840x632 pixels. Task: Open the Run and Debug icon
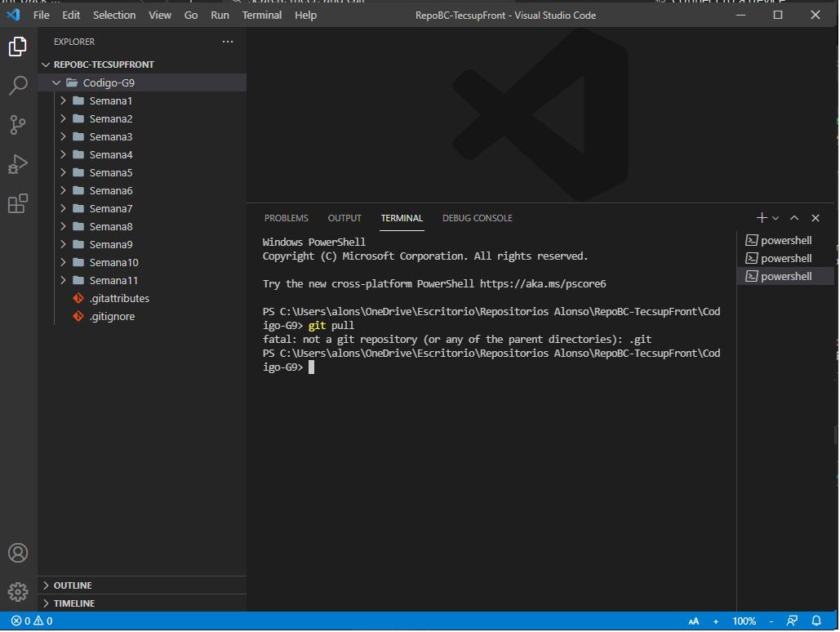click(17, 164)
